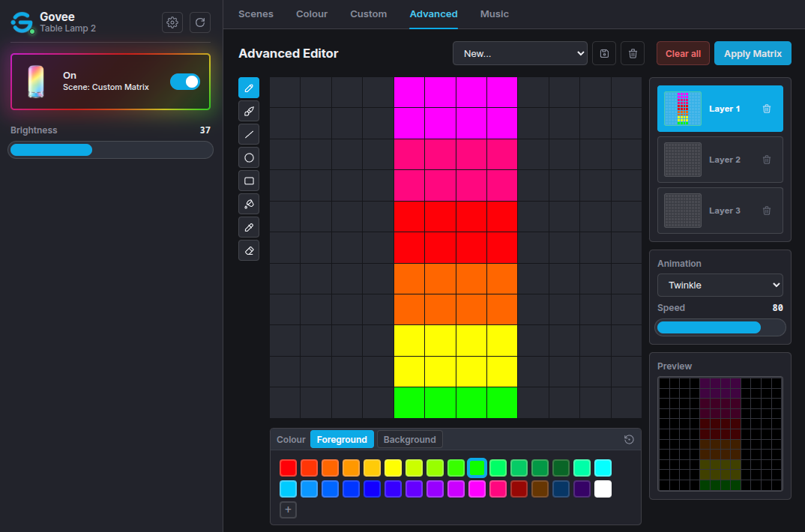Select the Eyedropper colour picker tool
Screen dimensions: 805x532
249,227
